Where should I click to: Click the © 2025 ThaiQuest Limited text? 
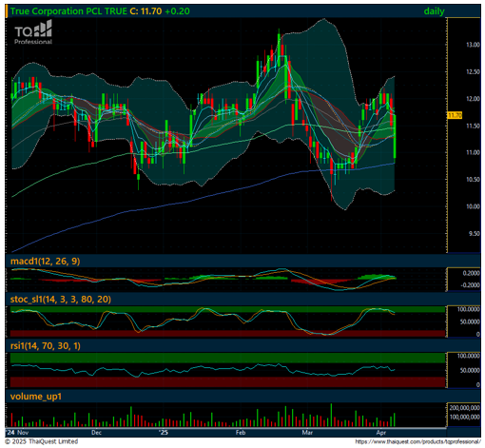point(41,441)
